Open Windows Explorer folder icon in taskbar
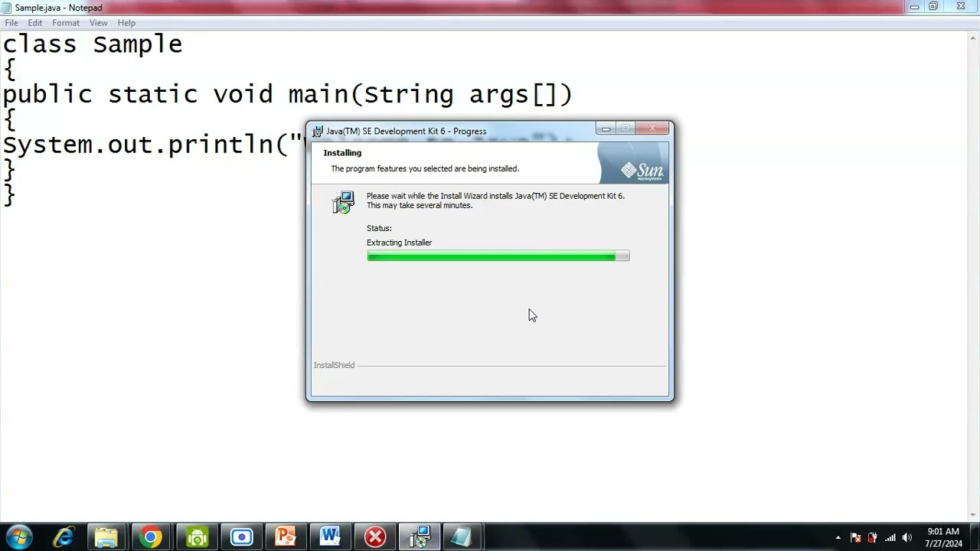 click(106, 537)
